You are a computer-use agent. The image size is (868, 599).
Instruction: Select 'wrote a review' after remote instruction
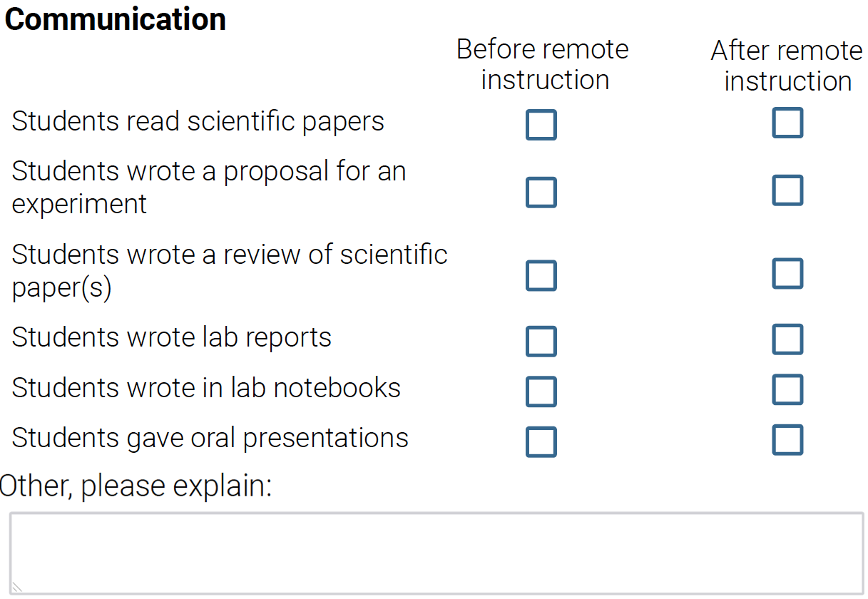click(787, 274)
